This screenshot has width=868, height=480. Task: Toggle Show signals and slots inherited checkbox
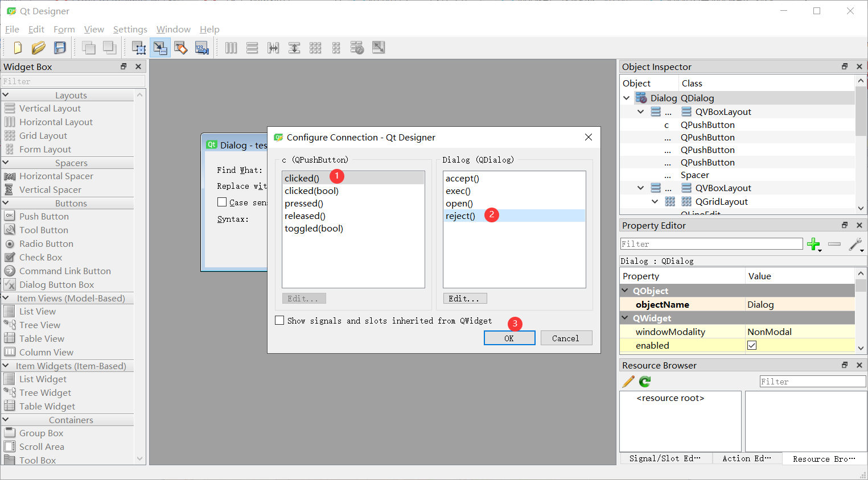click(x=279, y=320)
